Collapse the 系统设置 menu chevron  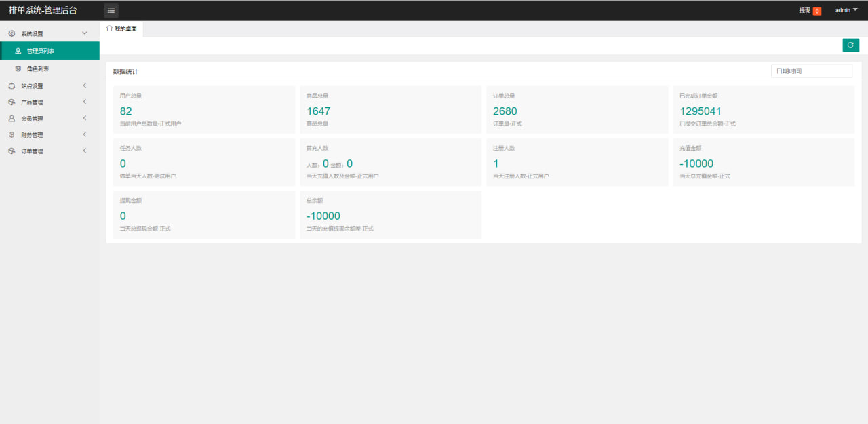click(84, 33)
